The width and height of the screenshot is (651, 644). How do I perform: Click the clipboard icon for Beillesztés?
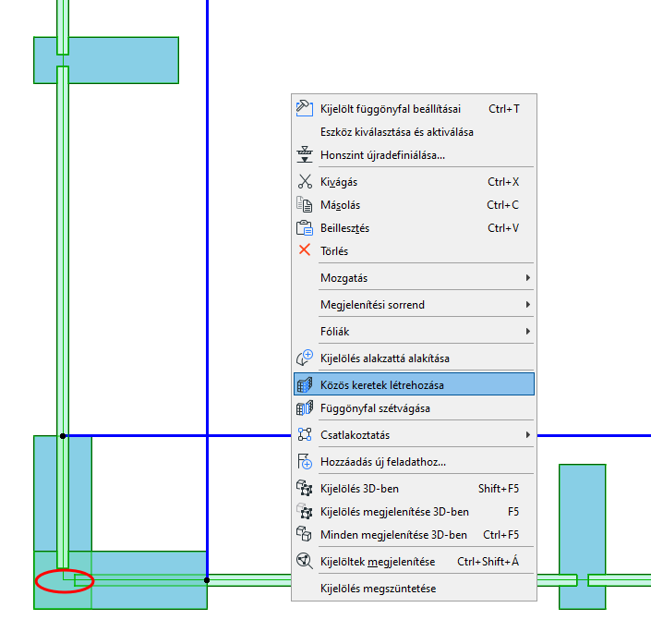[305, 228]
